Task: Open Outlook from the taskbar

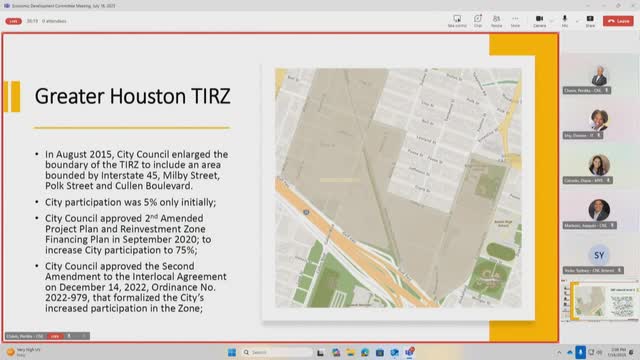Action: pos(394,352)
